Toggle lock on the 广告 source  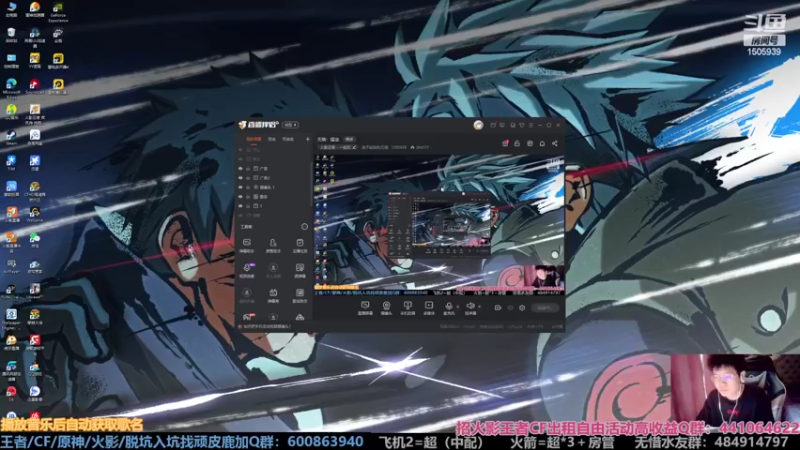(248, 168)
